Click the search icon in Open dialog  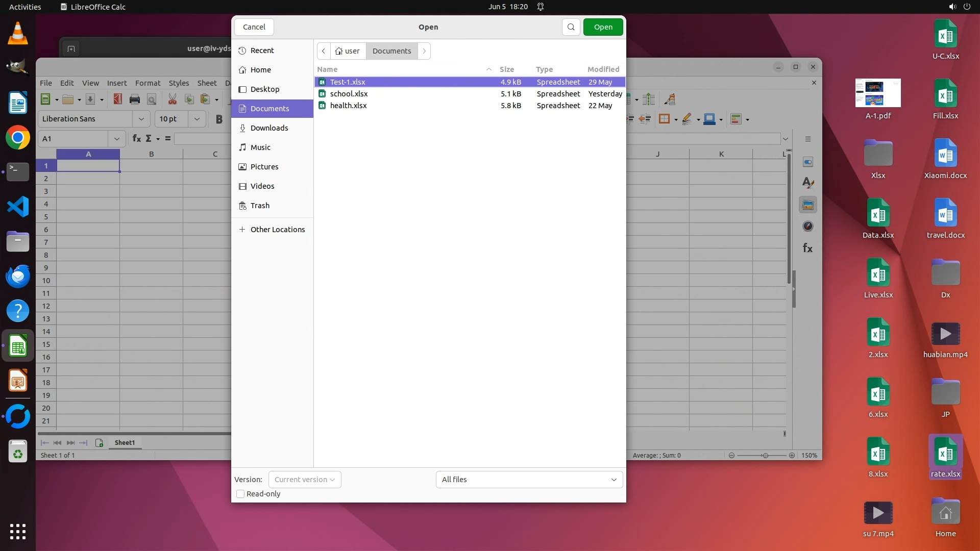pos(571,27)
